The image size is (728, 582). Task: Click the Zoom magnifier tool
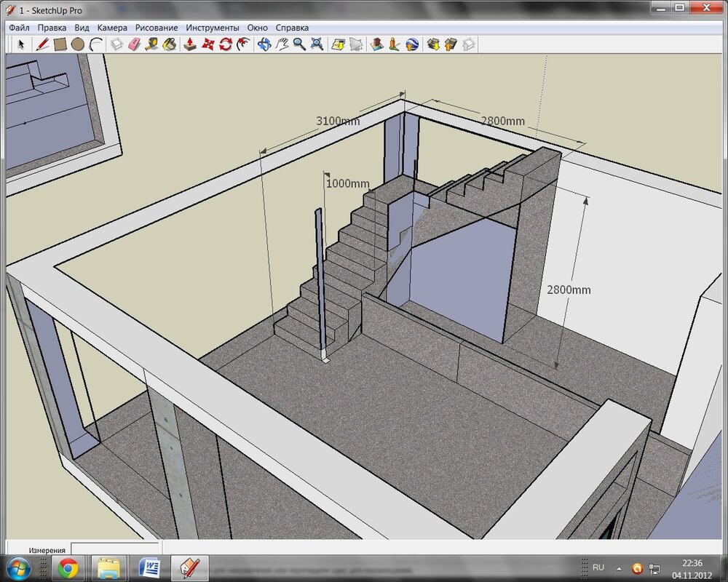click(x=299, y=44)
